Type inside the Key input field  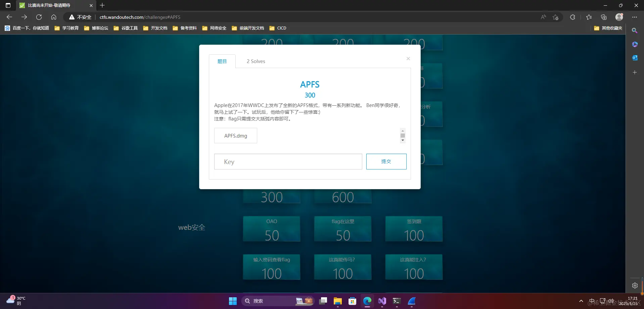click(x=288, y=161)
